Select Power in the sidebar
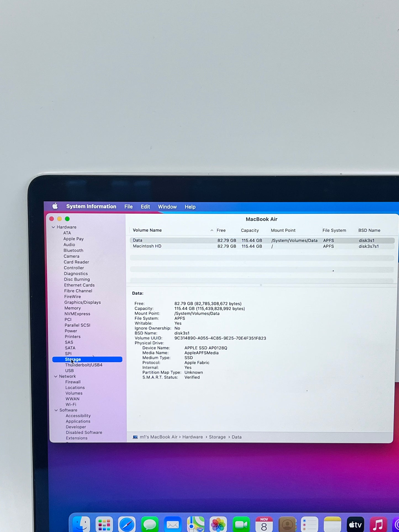Viewport: 399px width, 532px height. click(x=71, y=331)
